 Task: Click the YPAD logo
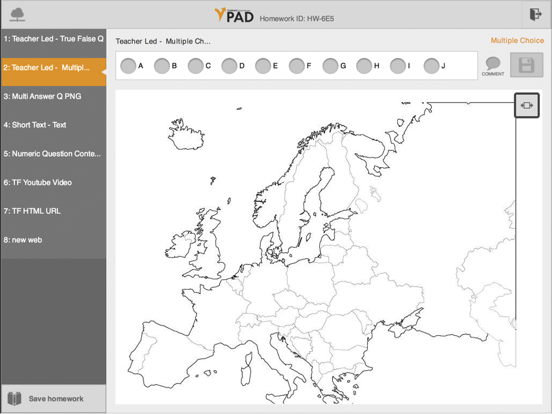(x=234, y=15)
